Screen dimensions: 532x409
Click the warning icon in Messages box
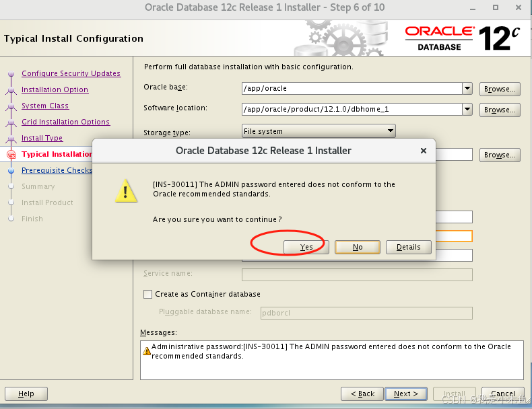pyautogui.click(x=147, y=351)
